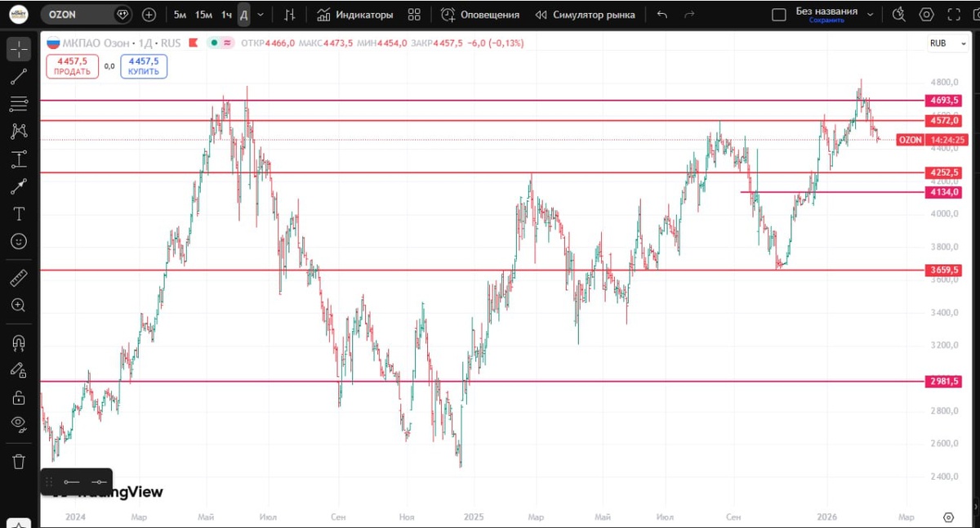Click the 2025 label on time axis
The width and height of the screenshot is (980, 528).
pos(474,517)
